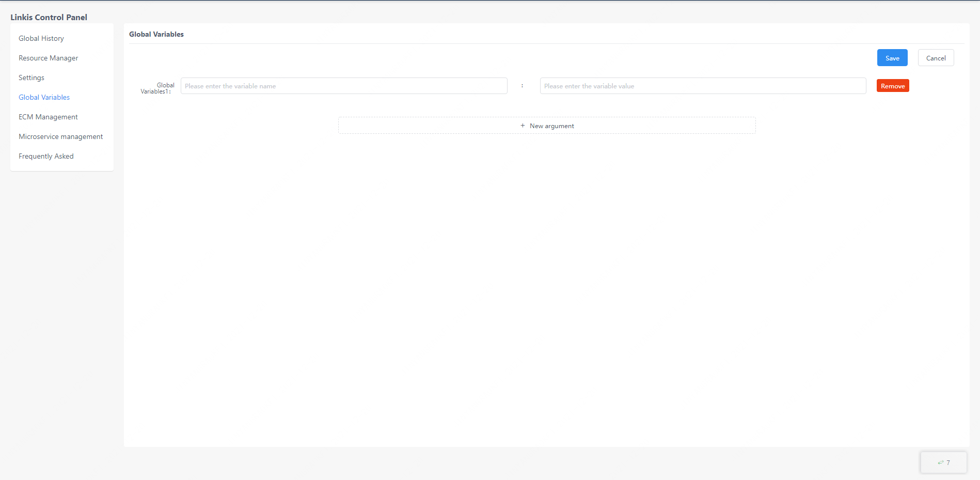This screenshot has height=480, width=980.
Task: Open the Frequently Asked page
Action: click(46, 156)
